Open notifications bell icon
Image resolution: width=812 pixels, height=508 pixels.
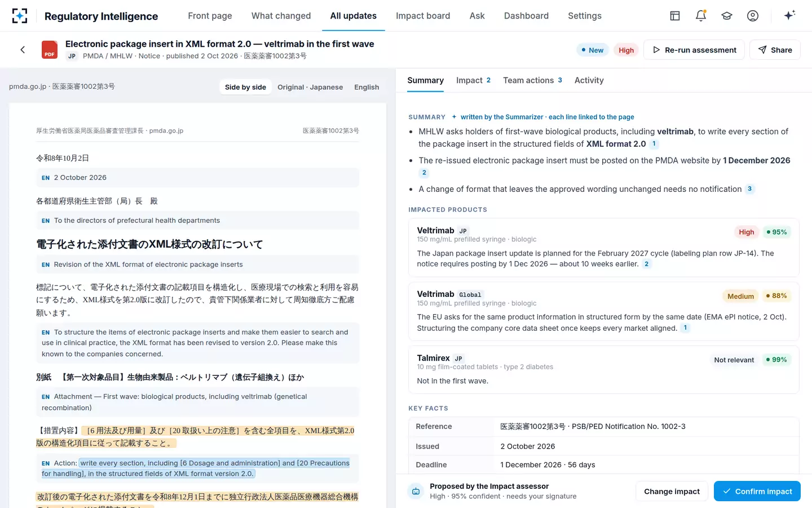701,16
